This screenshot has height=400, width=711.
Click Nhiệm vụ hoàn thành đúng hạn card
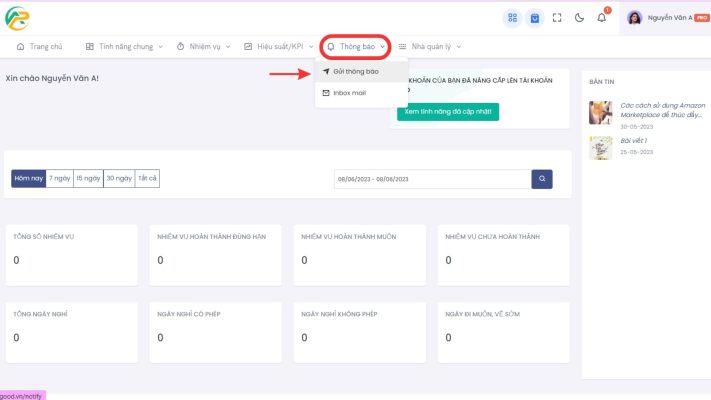pyautogui.click(x=215, y=255)
